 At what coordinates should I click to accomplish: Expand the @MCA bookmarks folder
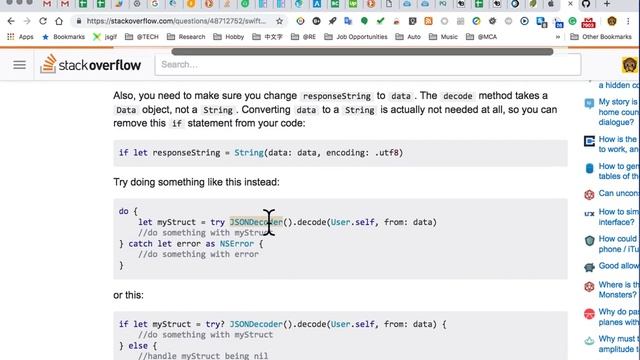tap(482, 37)
